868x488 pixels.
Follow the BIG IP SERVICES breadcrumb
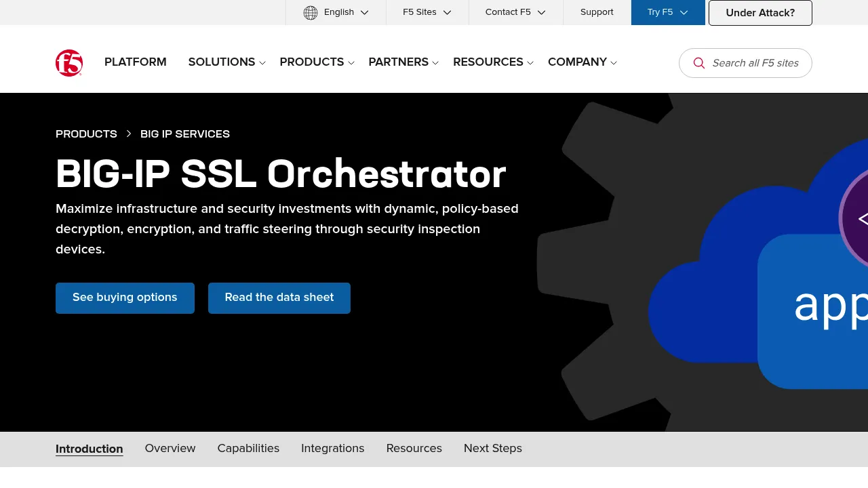(x=185, y=134)
